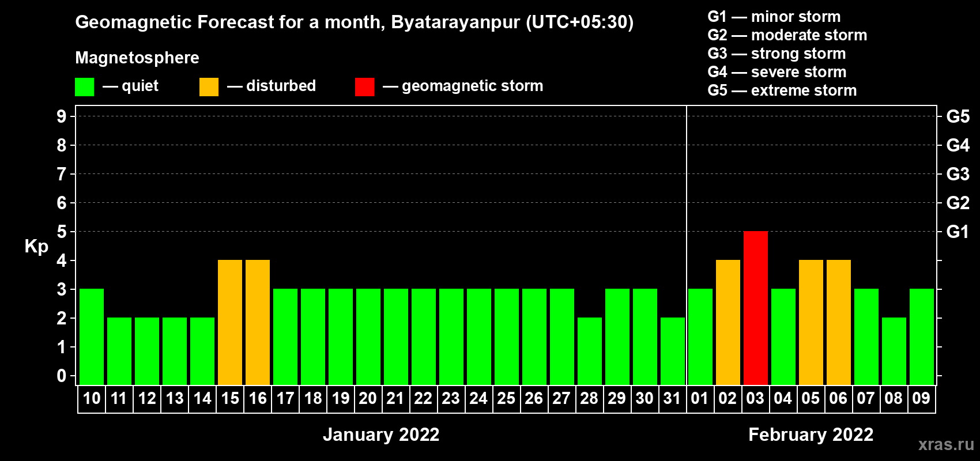
Task: Click the G3 label on right axis
Action: tap(958, 174)
